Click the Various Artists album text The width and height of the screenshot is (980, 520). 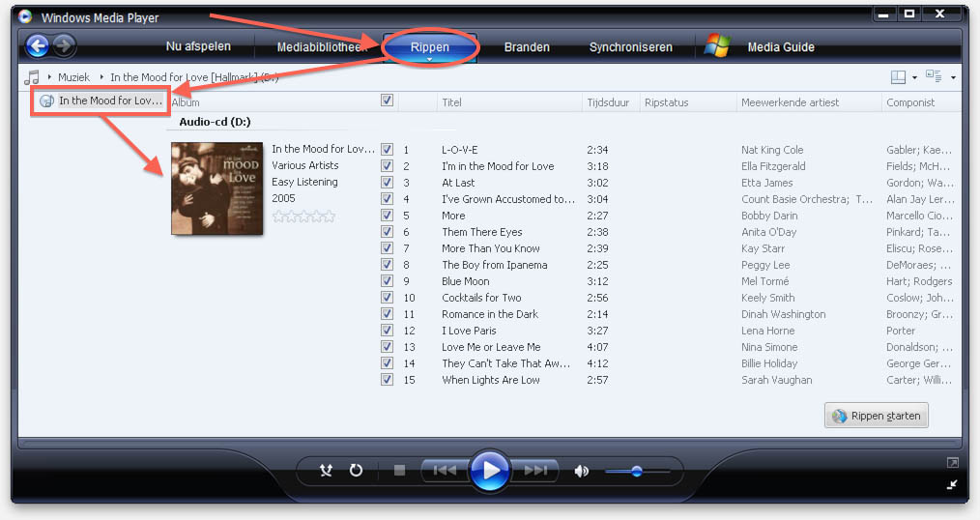pyautogui.click(x=305, y=165)
